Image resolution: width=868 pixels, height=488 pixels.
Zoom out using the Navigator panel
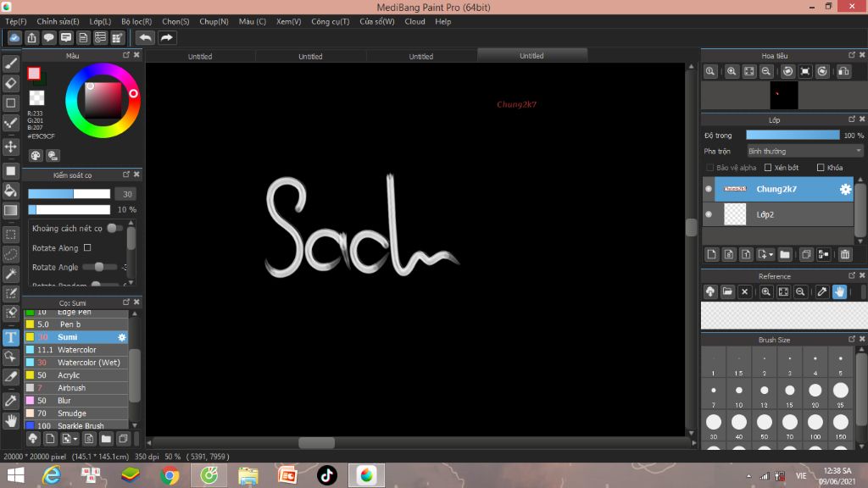click(766, 71)
